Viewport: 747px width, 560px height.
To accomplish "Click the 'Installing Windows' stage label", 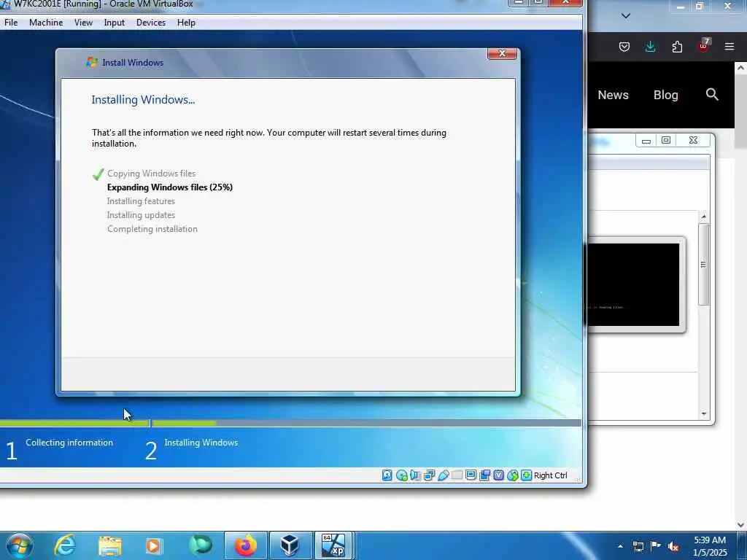I will coord(201,443).
